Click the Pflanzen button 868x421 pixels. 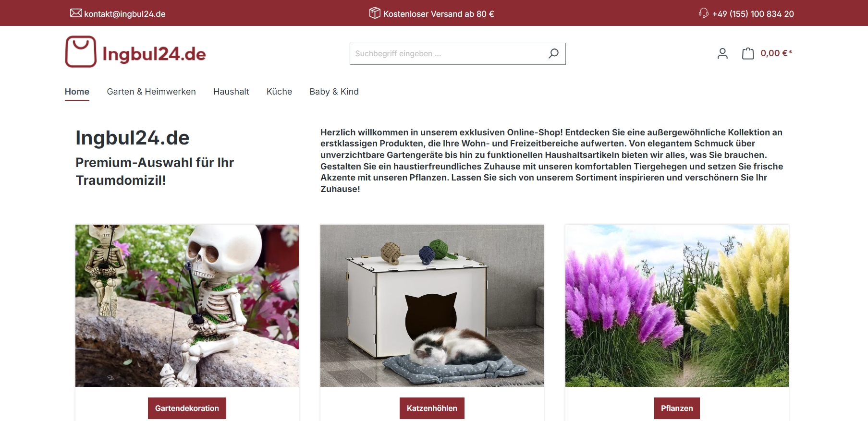[x=677, y=408]
